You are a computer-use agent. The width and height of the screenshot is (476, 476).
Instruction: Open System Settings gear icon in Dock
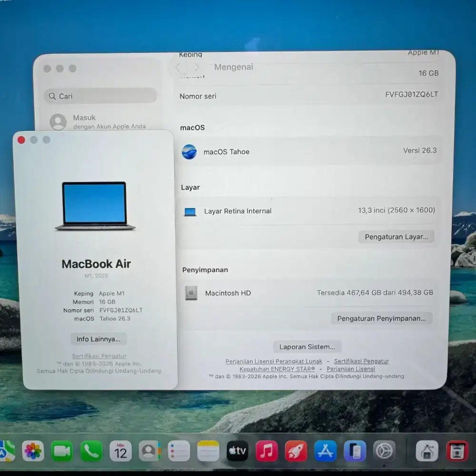[384, 450]
